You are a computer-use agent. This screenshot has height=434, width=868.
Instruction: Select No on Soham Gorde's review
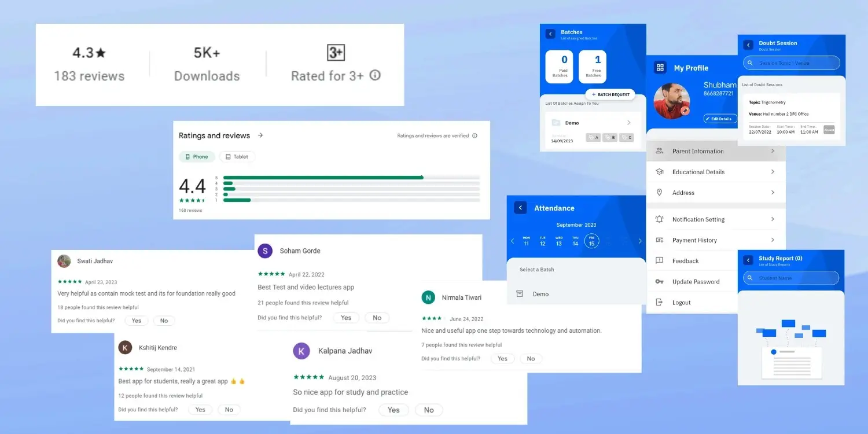[x=377, y=318]
